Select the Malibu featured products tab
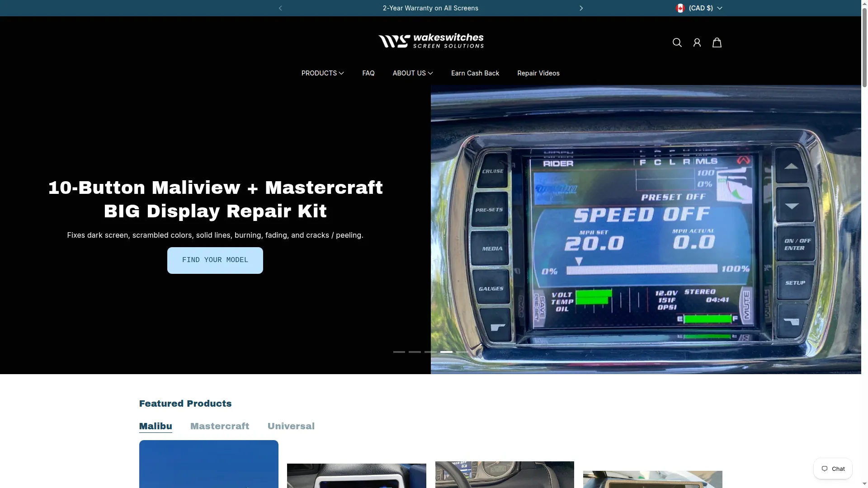The width and height of the screenshot is (868, 488). (x=156, y=427)
